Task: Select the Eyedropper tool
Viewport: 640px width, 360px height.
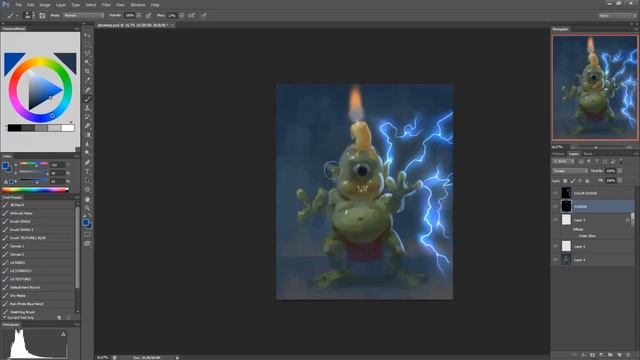Action: (x=87, y=80)
